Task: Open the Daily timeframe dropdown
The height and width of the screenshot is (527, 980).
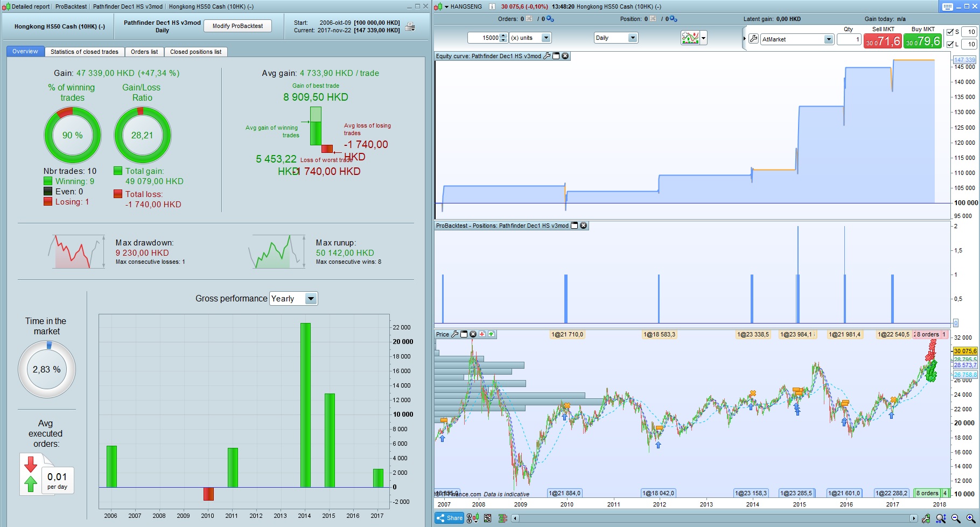Action: pyautogui.click(x=616, y=38)
